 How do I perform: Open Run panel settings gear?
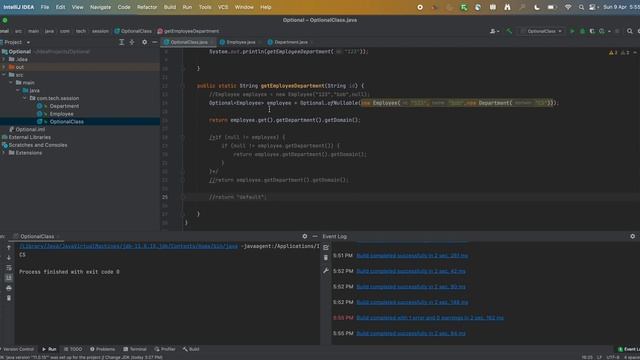pyautogui.click(x=304, y=236)
